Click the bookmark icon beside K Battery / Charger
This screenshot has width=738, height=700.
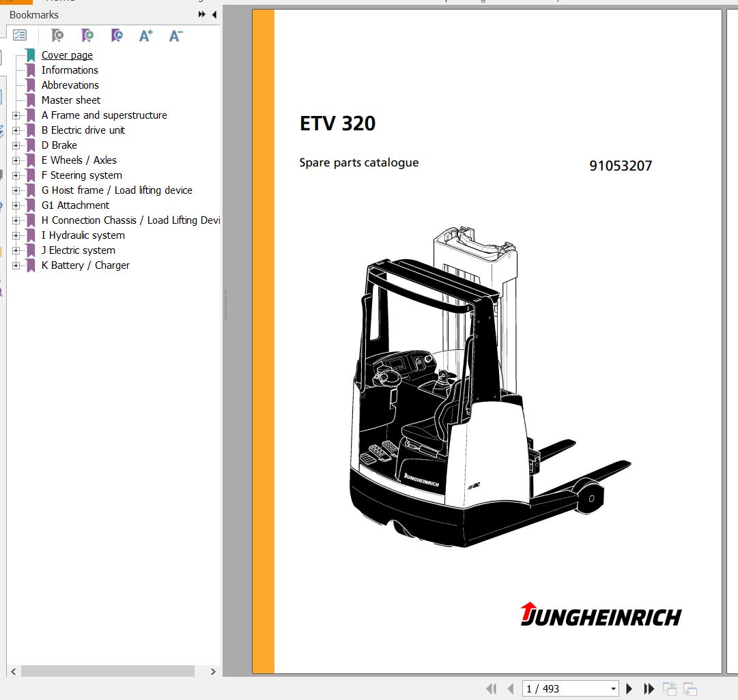click(x=31, y=265)
